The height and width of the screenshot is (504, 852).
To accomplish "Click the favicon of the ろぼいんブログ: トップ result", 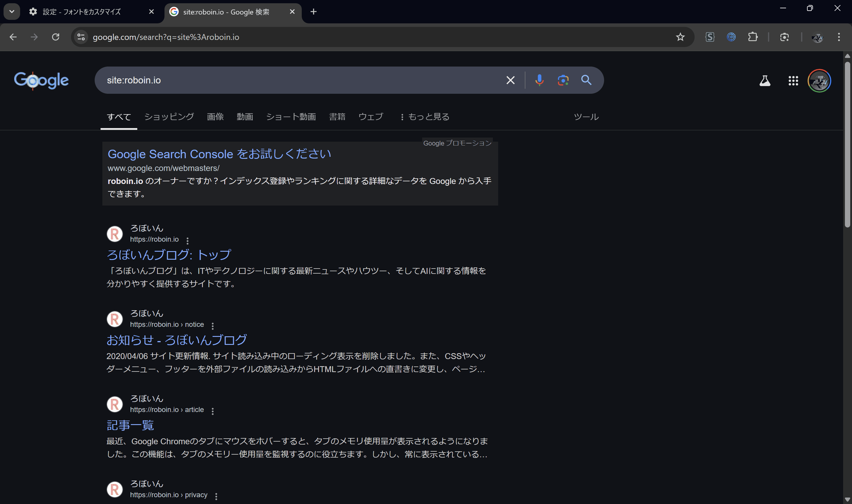I will [115, 234].
